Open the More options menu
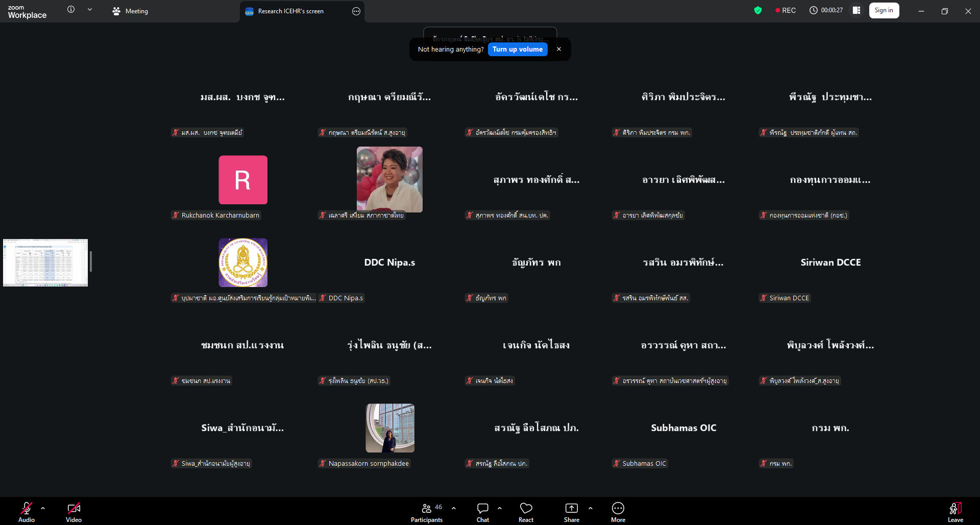The height and width of the screenshot is (525, 980). pyautogui.click(x=618, y=512)
